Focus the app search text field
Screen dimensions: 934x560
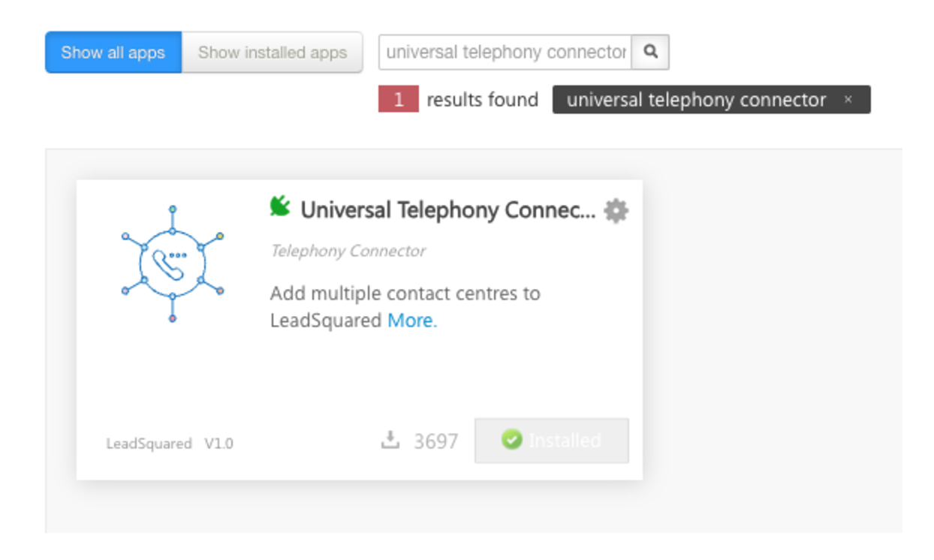point(505,52)
